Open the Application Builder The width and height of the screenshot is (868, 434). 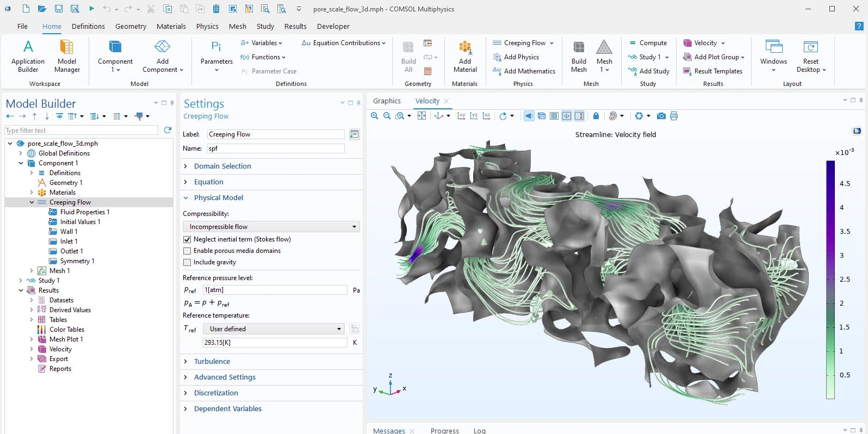(28, 56)
